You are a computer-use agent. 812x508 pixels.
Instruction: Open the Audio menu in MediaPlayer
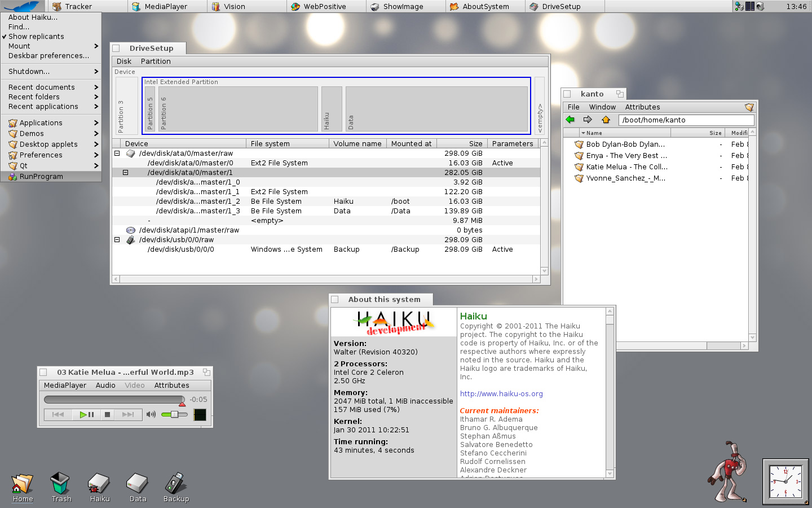(105, 385)
